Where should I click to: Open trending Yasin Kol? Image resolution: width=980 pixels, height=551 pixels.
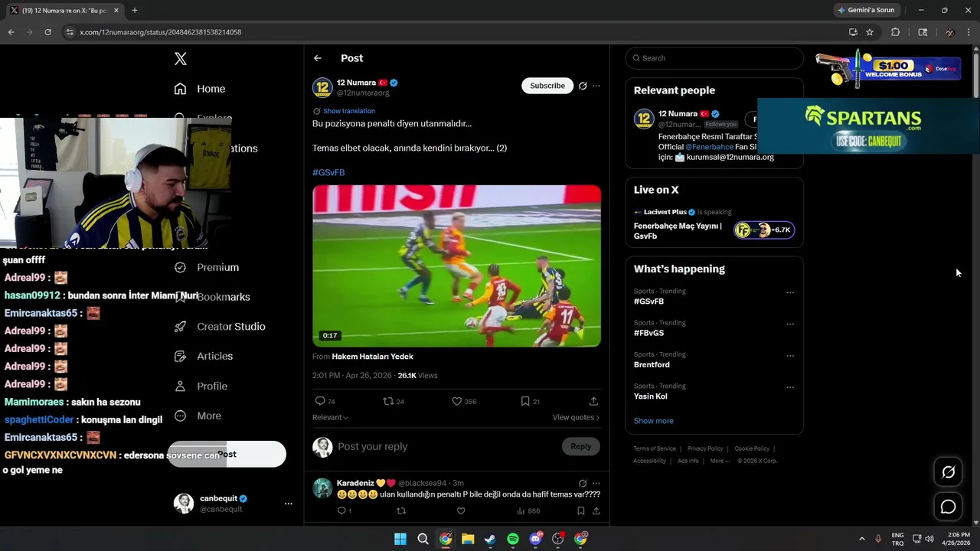tap(651, 396)
